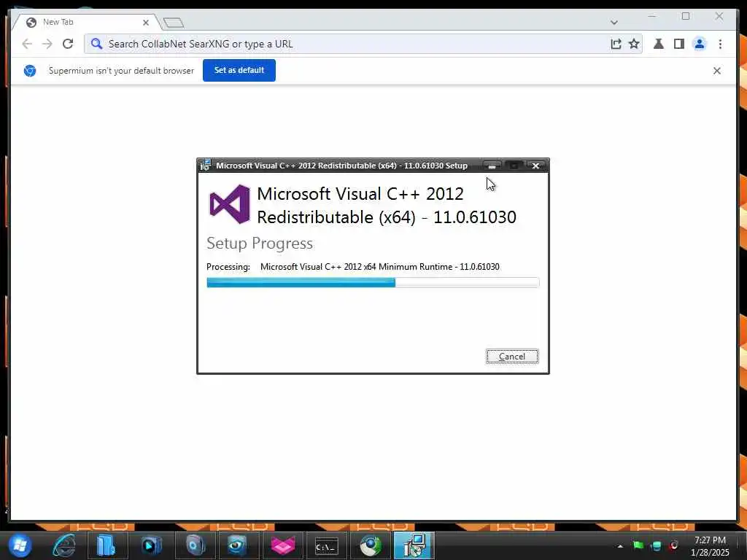Open the command prompt taskbar icon
This screenshot has height=560, width=747.
tap(326, 545)
